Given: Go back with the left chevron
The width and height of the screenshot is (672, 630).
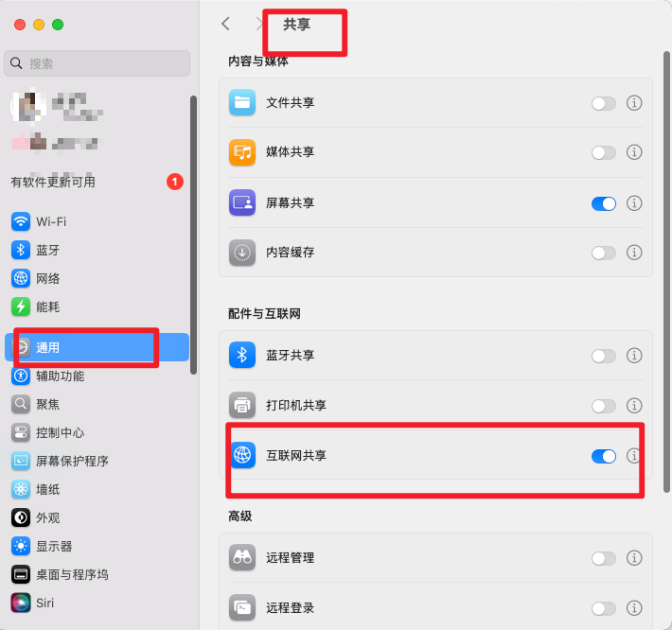Looking at the screenshot, I should [226, 24].
